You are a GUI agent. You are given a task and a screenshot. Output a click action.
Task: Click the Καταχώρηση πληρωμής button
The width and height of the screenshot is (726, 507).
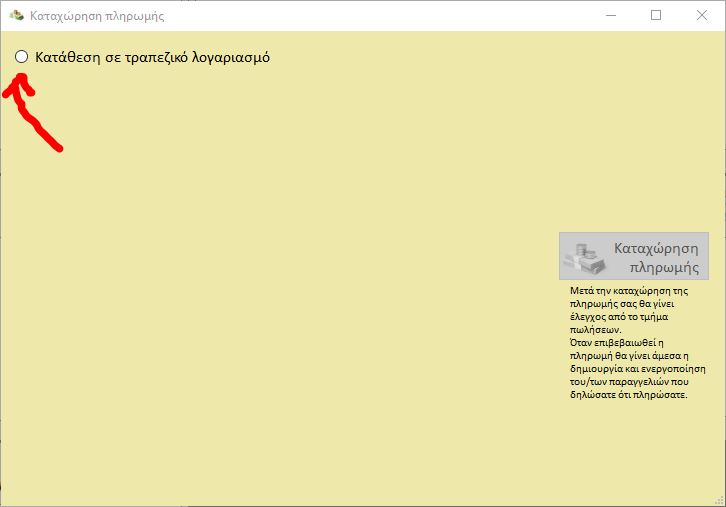pos(634,256)
